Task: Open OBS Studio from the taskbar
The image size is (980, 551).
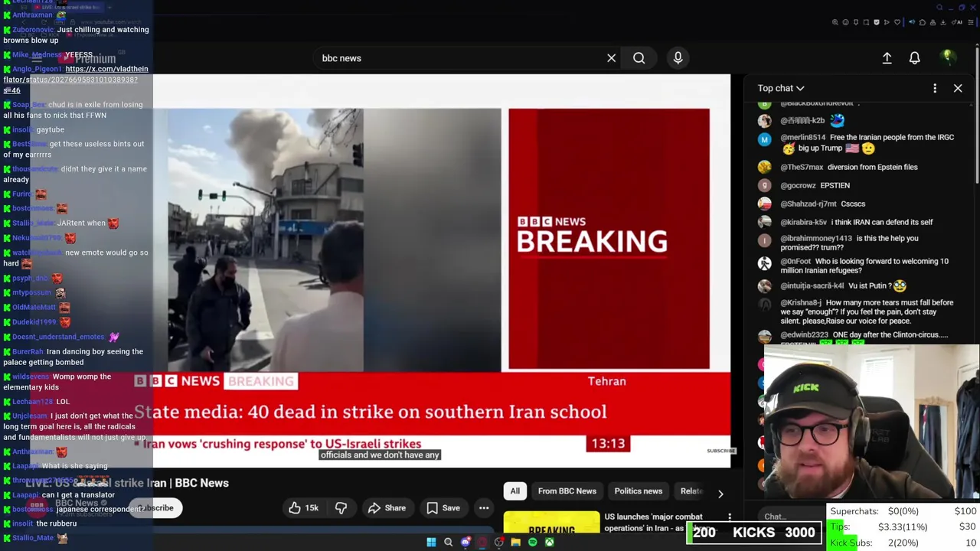Action: coord(498,542)
